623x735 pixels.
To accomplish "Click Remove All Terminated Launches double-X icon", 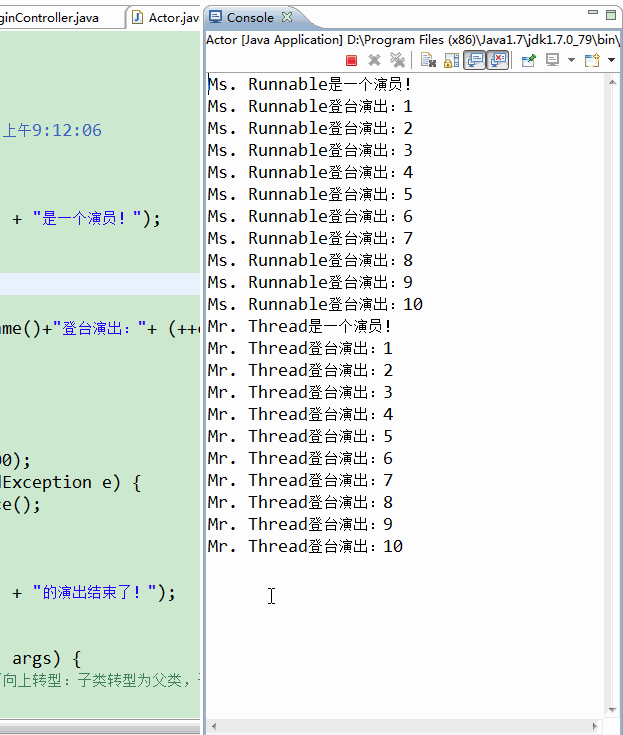I will tap(397, 60).
